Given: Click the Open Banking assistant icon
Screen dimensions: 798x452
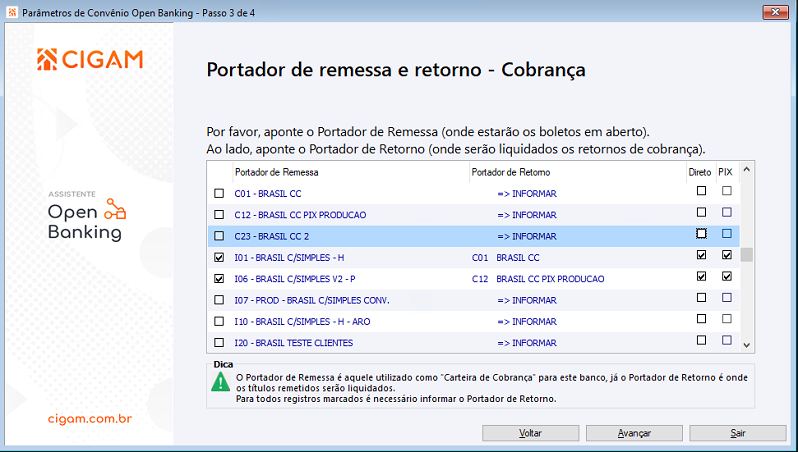Looking at the screenshot, I should (116, 208).
